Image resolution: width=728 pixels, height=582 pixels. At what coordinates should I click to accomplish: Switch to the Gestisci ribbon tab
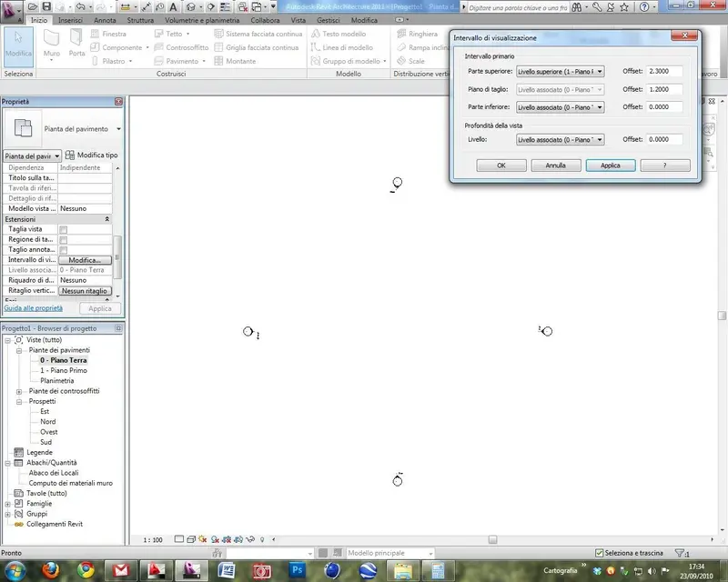click(329, 20)
